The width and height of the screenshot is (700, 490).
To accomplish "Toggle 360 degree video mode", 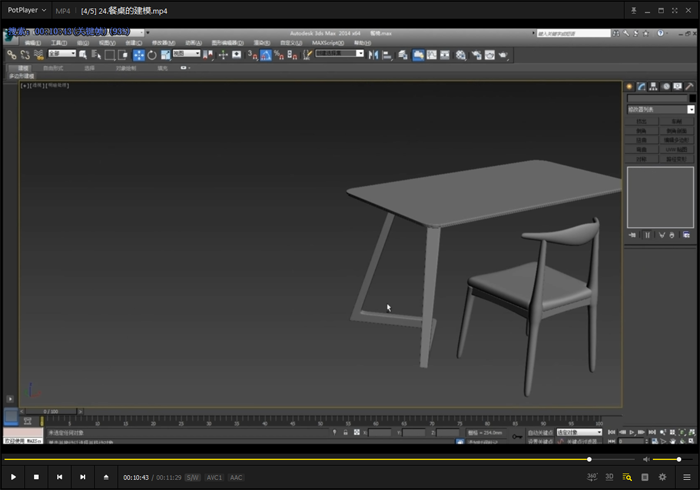I will tap(590, 477).
